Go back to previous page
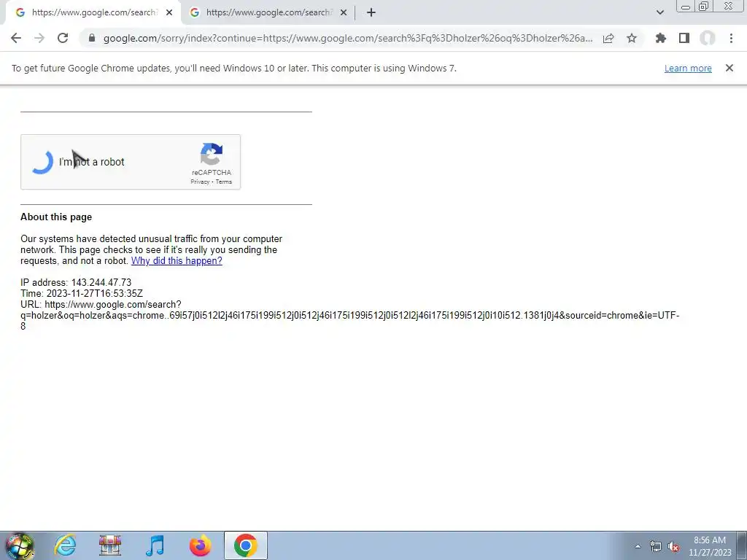This screenshot has width=747, height=560. pyautogui.click(x=16, y=38)
